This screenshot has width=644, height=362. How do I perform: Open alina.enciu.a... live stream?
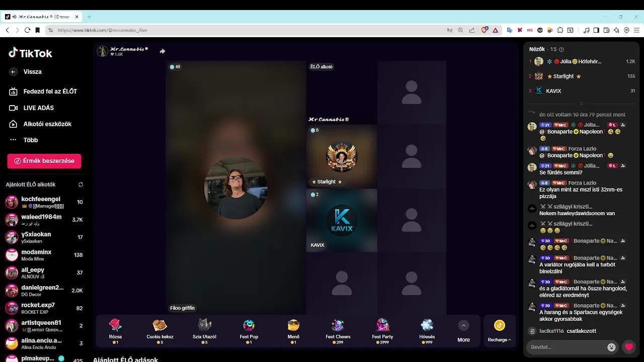point(44,343)
